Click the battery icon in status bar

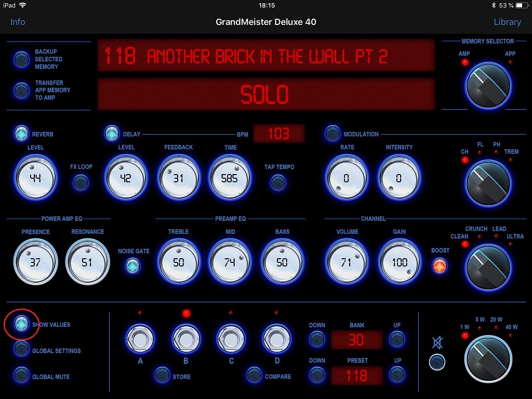pyautogui.click(x=521, y=5)
